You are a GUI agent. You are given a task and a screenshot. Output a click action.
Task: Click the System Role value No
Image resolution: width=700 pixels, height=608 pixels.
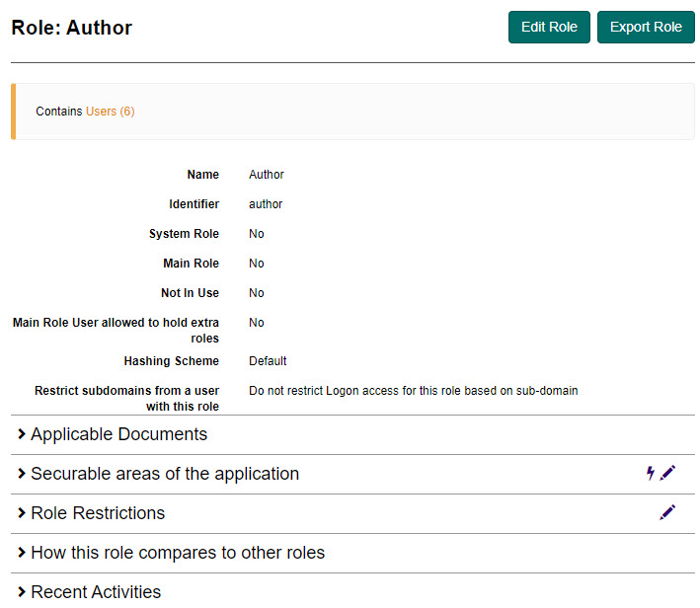(257, 234)
